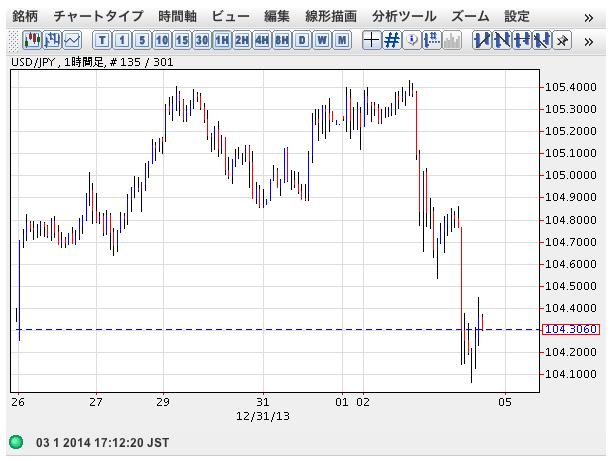
Task: Select the upward trend line drawing icon
Action: point(482,40)
